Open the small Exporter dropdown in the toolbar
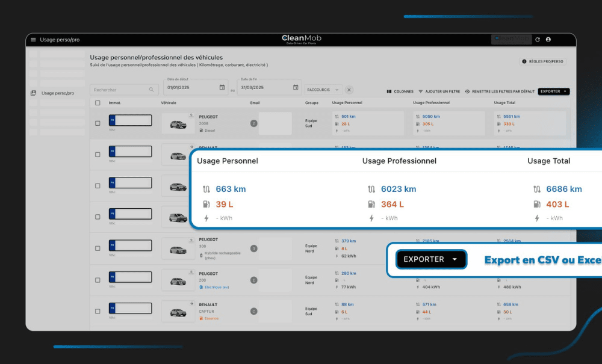 point(553,91)
